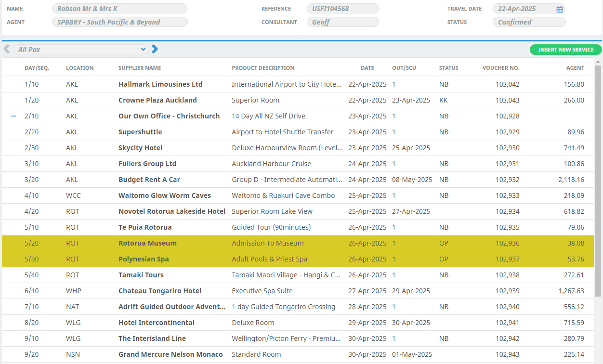
Task: Click the Status field Confirmed
Action: [529, 22]
